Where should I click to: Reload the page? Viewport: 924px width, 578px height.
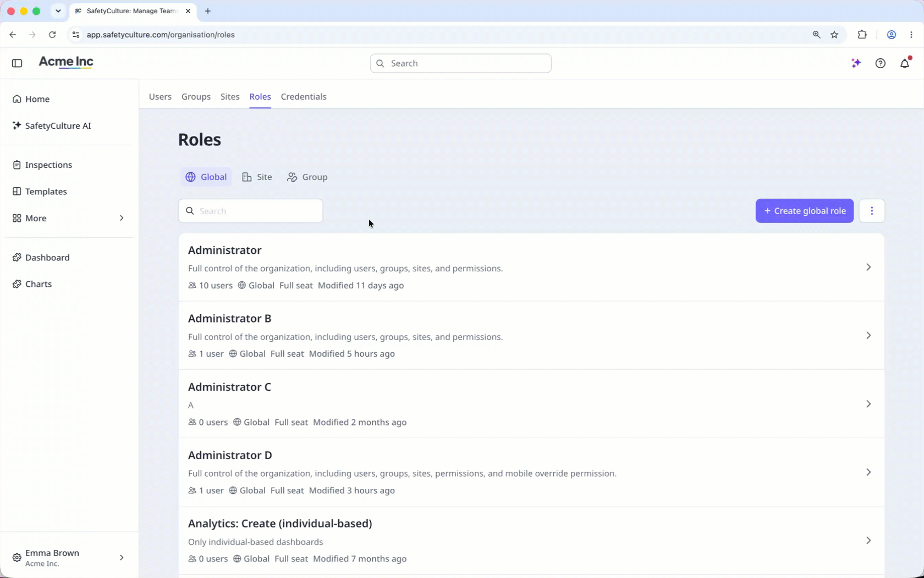pyautogui.click(x=52, y=35)
